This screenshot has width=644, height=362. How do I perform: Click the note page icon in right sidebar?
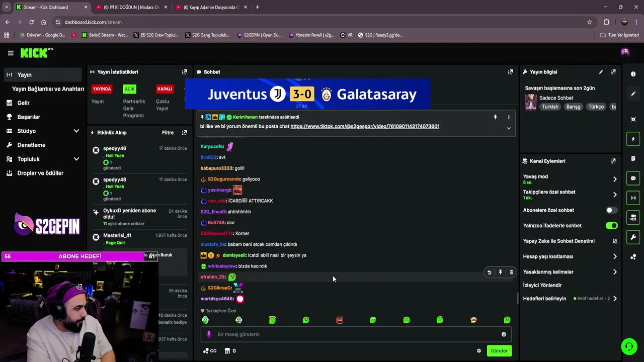[633, 158]
